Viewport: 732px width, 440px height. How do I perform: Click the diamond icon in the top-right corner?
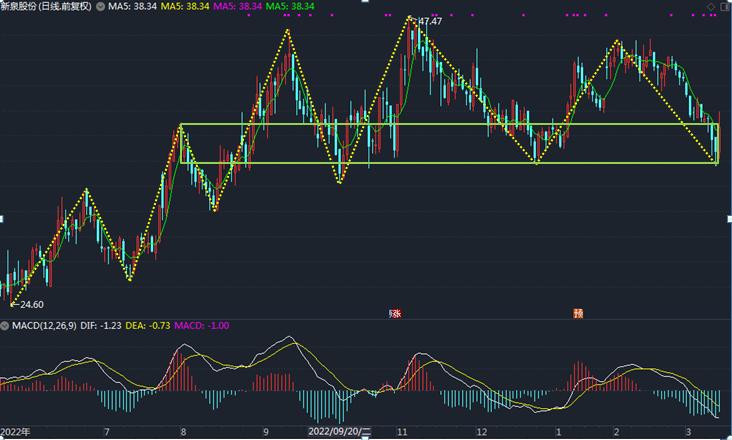click(711, 6)
